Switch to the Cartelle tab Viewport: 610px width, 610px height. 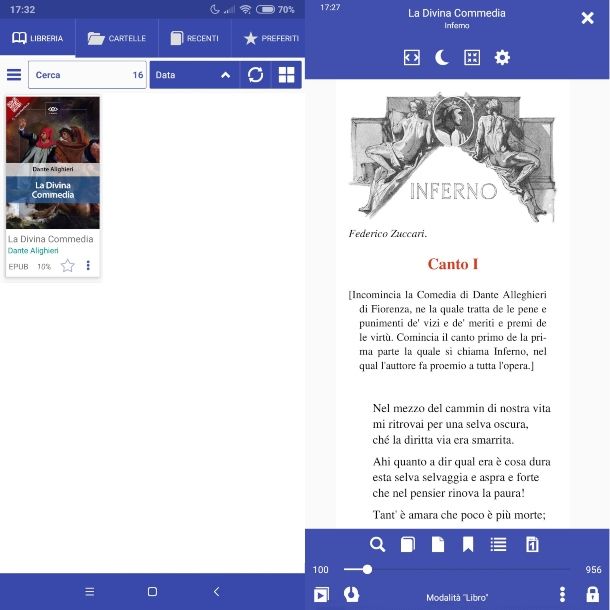coord(117,38)
